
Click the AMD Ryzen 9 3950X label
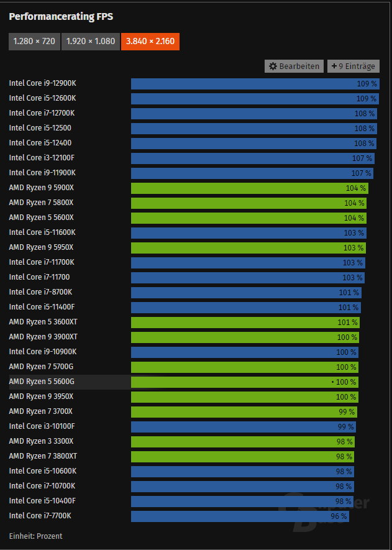pyautogui.click(x=41, y=396)
